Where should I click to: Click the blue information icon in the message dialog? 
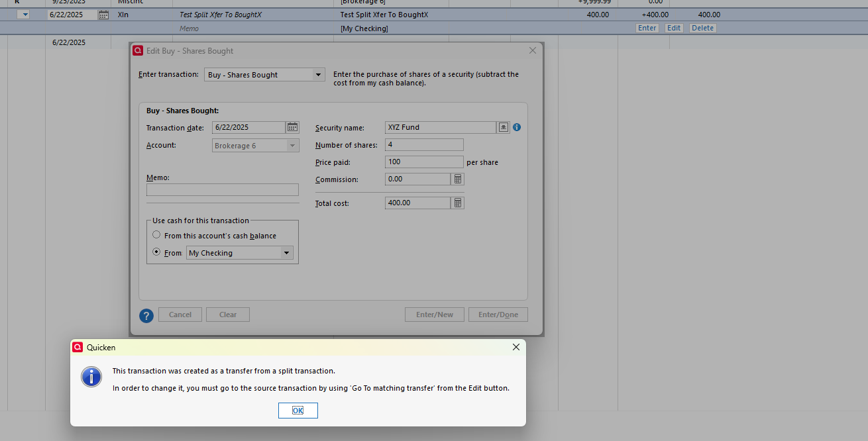[91, 377]
